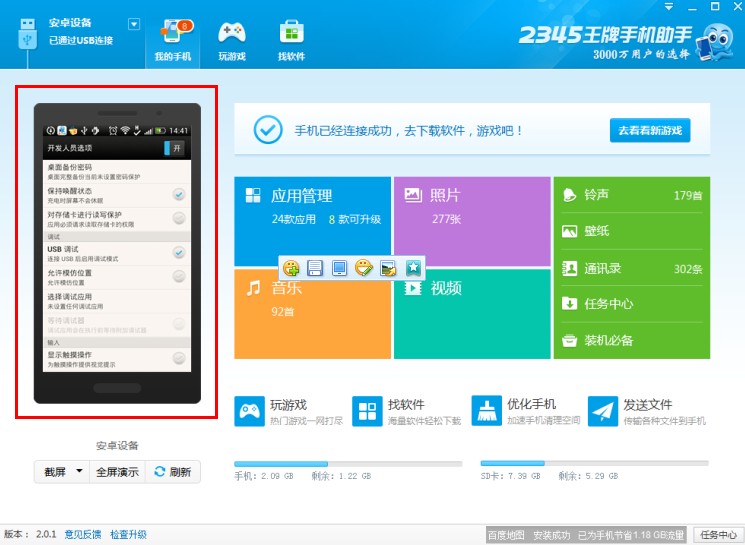Click the smiley with green plus icon
This screenshot has height=545, width=745.
pyautogui.click(x=291, y=268)
